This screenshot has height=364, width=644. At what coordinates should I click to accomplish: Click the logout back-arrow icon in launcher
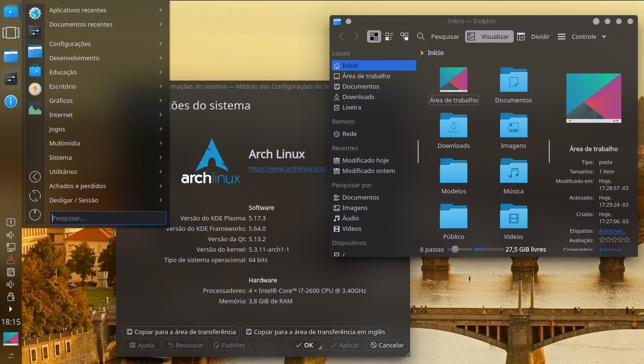coord(35,177)
